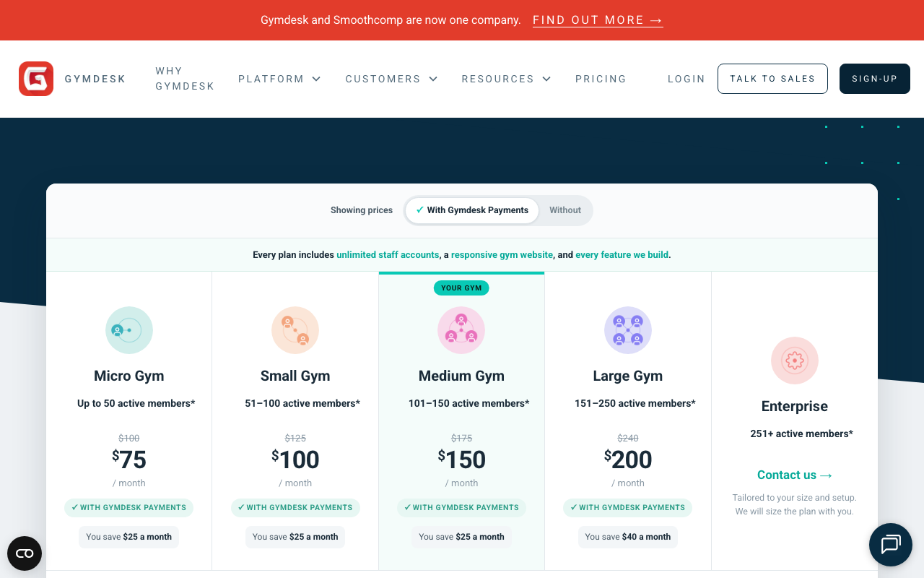Expand the Platform dropdown menu
This screenshot has height=578, width=924.
click(x=279, y=79)
